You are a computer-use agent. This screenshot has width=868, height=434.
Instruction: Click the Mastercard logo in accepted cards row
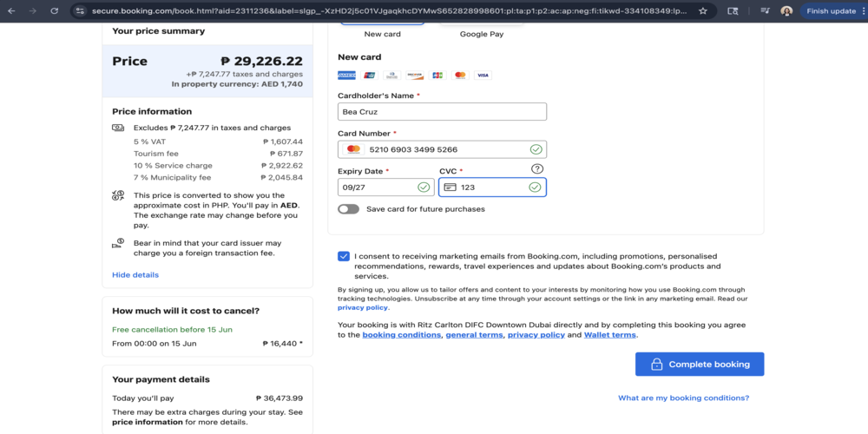click(x=460, y=76)
